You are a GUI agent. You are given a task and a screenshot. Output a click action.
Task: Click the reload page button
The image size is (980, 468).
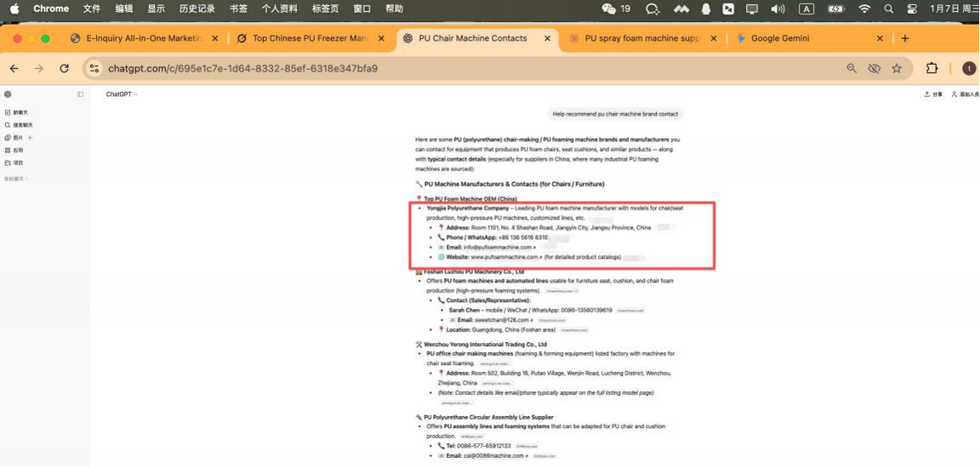tap(64, 68)
